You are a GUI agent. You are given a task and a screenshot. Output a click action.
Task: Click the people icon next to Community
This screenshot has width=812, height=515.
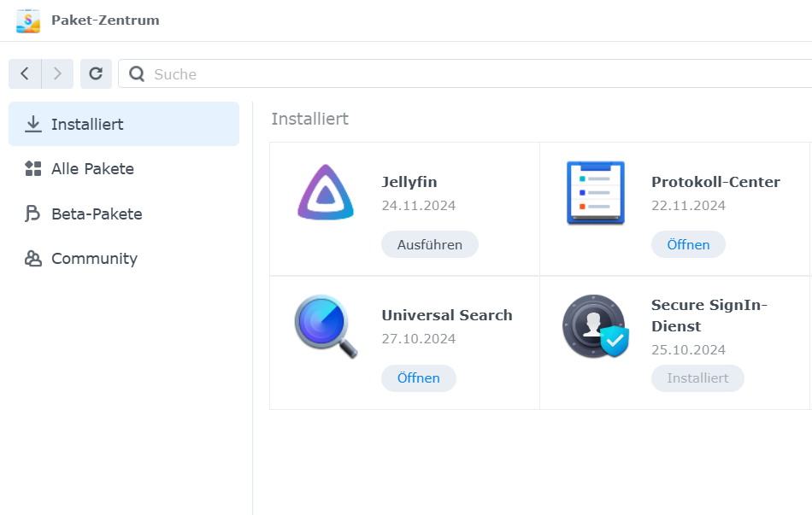(33, 258)
